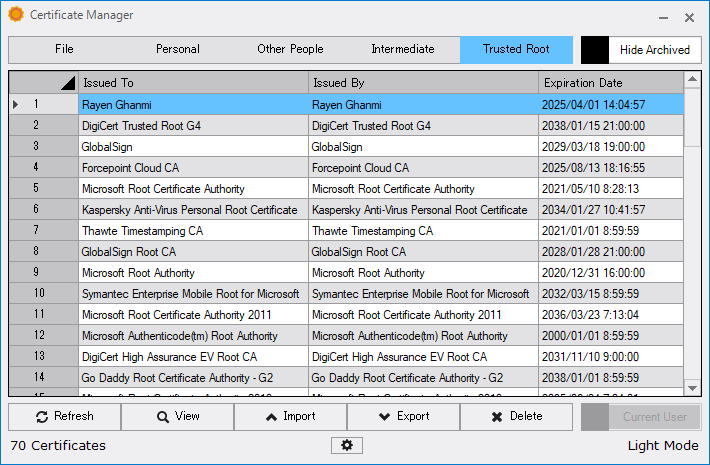Click row header number 5

tap(43, 188)
